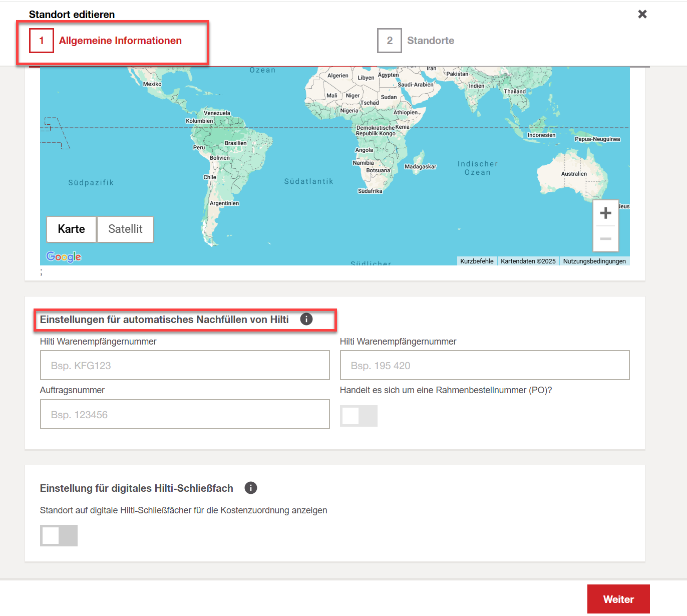
Task: Toggle the Rahmenbestellnummer (PO) switch
Action: point(359,416)
